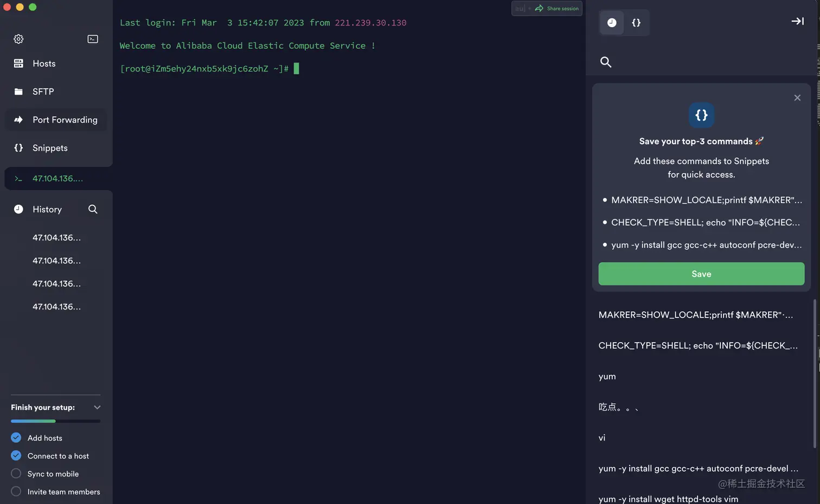Screen dimensions: 820x504
Task: Switch right panel to history clock tab
Action: click(612, 23)
